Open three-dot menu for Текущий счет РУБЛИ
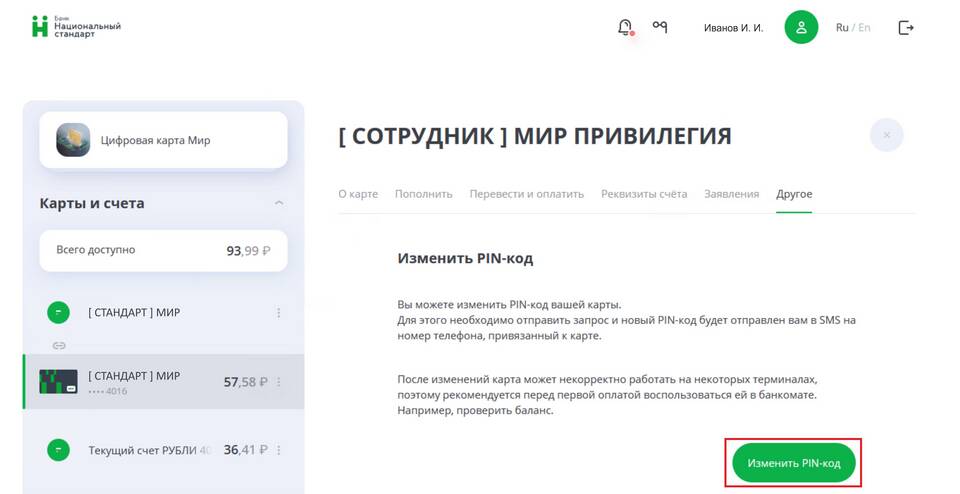This screenshot has width=960, height=494. (x=279, y=450)
